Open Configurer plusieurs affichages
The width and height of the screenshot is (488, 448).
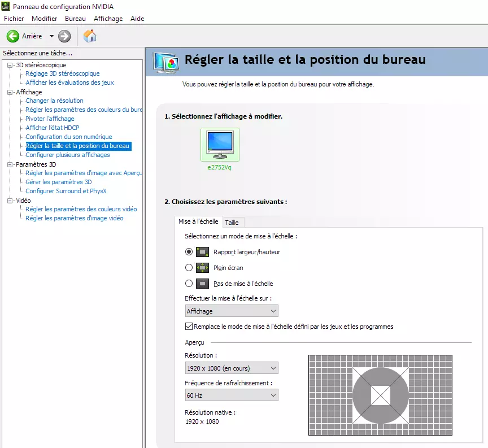tap(68, 155)
